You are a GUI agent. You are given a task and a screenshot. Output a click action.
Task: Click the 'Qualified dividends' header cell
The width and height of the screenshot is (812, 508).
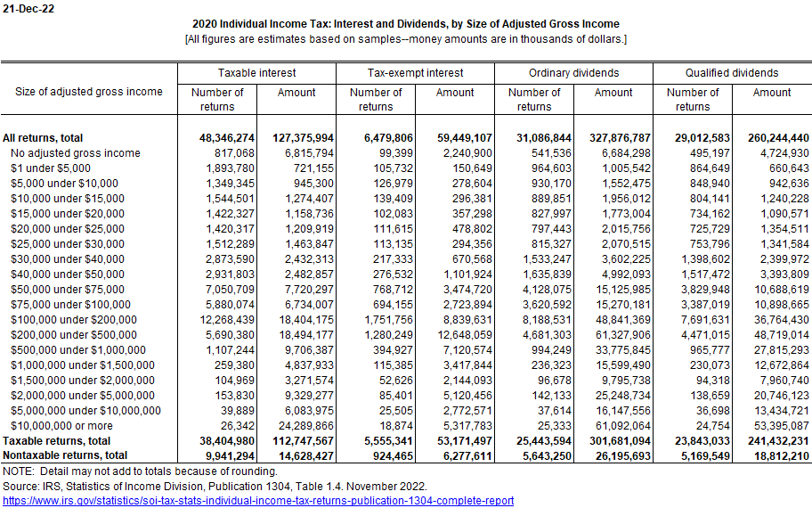[731, 73]
